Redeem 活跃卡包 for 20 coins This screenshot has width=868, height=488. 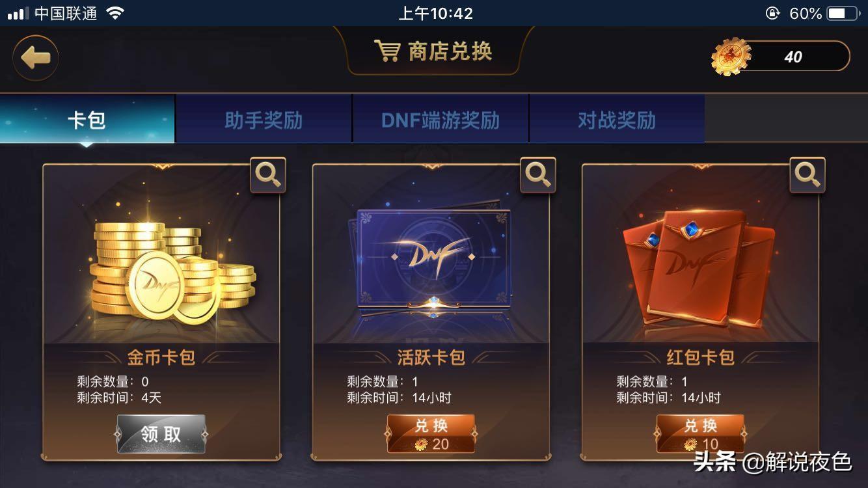pyautogui.click(x=431, y=434)
